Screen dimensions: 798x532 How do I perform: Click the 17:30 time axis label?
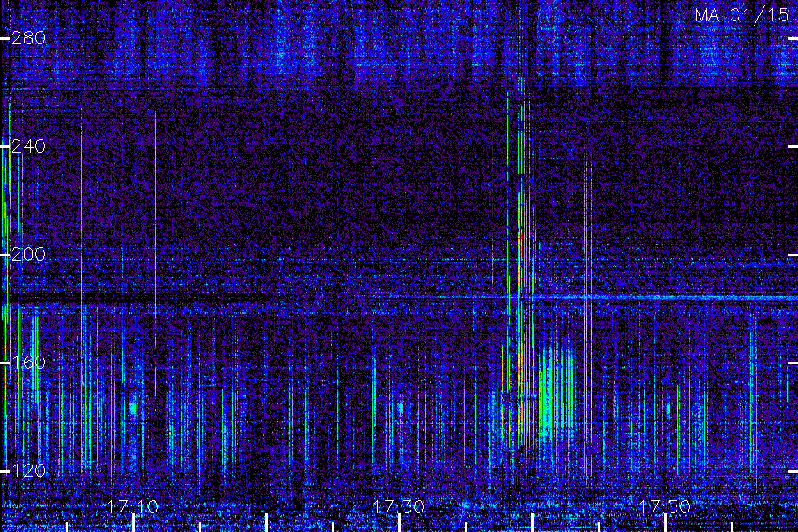point(398,506)
